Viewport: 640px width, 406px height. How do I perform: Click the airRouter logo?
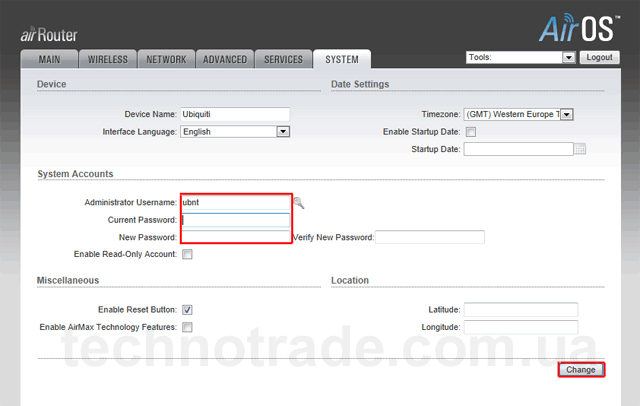pos(50,37)
